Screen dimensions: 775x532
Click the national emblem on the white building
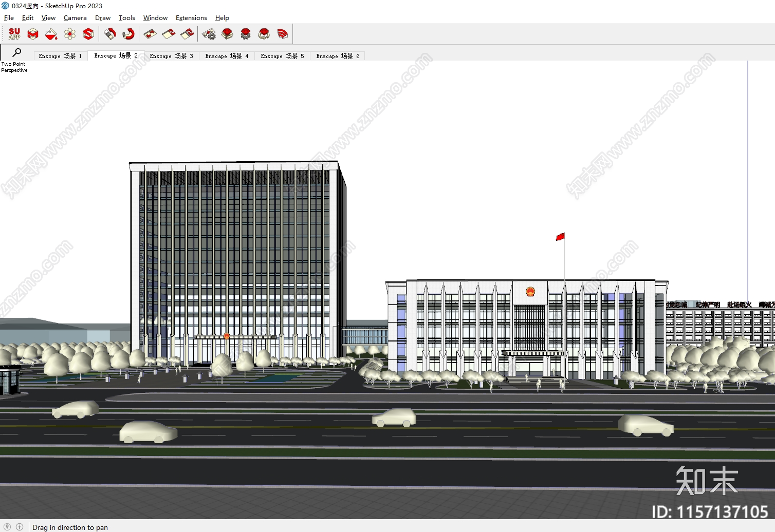(530, 292)
